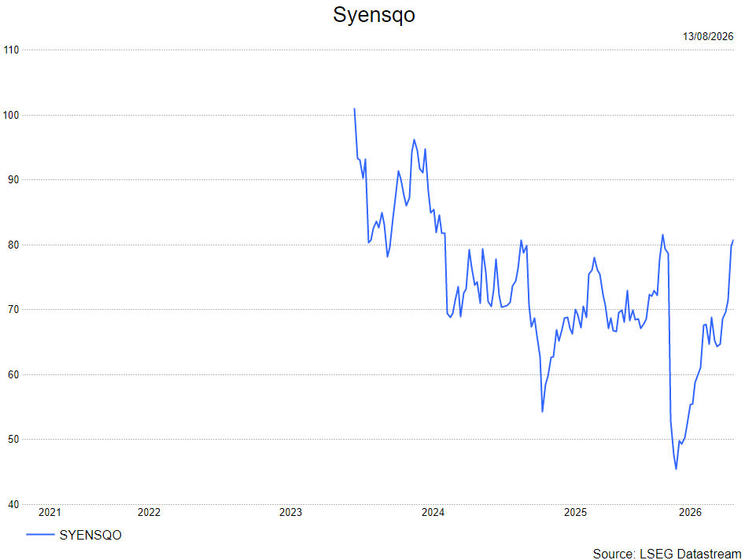745x560 pixels.
Task: Click the 70 y-axis label
Action: point(13,310)
